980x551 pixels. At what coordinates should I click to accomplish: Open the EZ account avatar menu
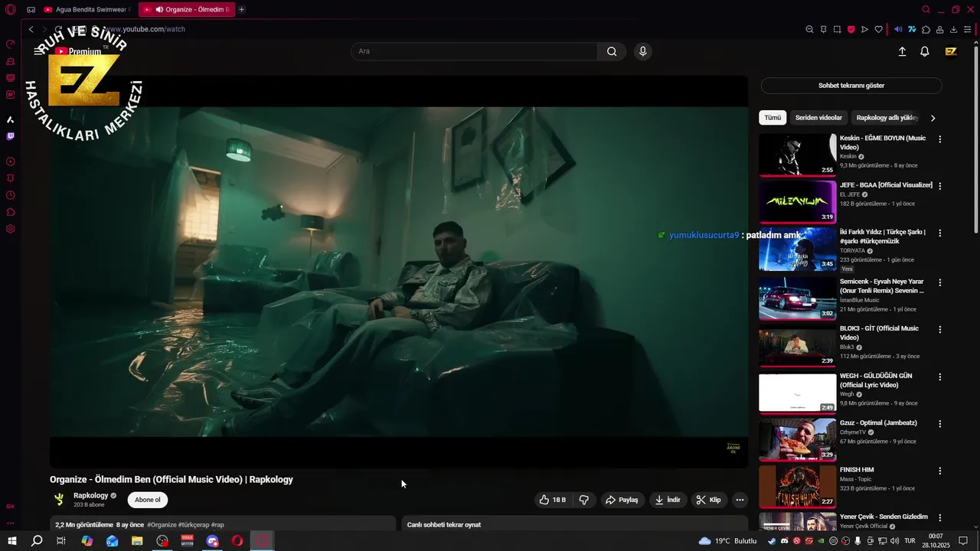[951, 51]
